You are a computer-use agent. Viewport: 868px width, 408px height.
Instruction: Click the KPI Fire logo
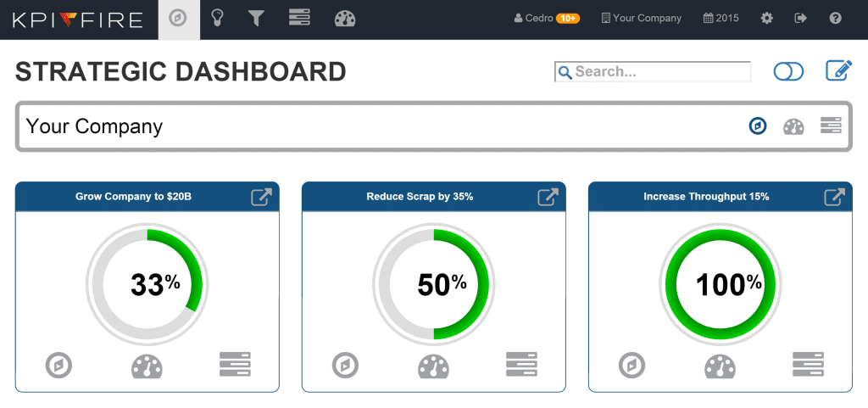(x=77, y=20)
